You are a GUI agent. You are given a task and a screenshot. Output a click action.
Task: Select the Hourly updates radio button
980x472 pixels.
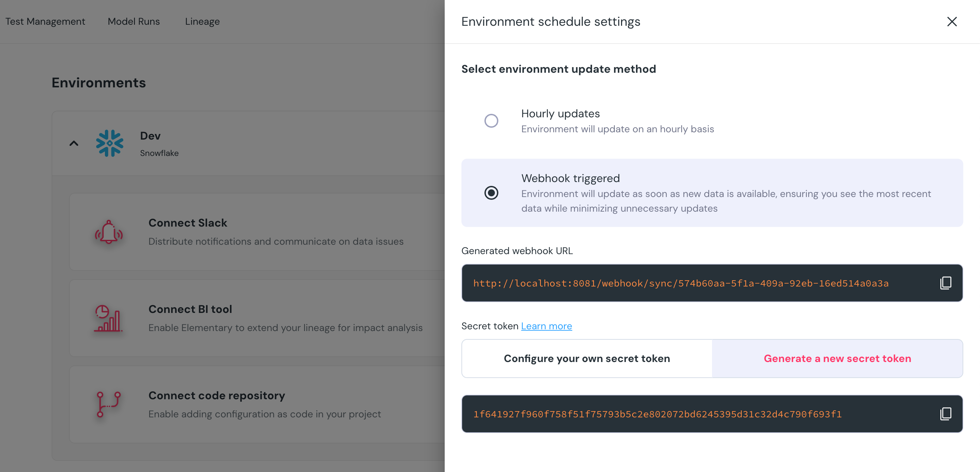coord(491,121)
